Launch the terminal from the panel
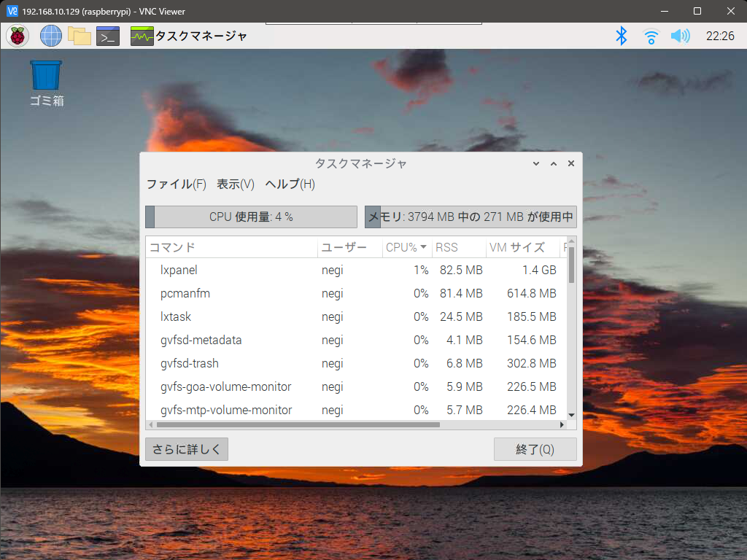The image size is (747, 560). (x=108, y=36)
